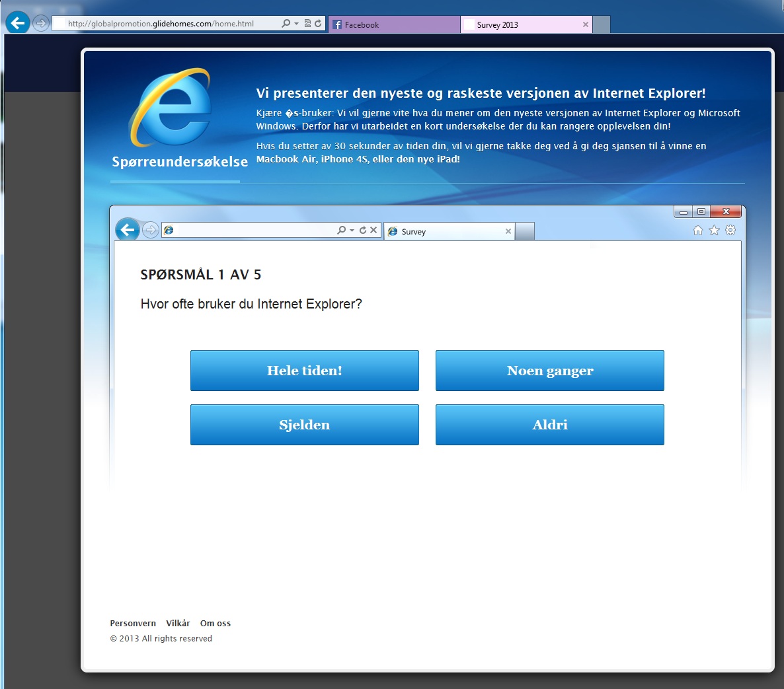The width and height of the screenshot is (784, 689).
Task: Close the embedded Survey tab
Action: click(x=508, y=231)
